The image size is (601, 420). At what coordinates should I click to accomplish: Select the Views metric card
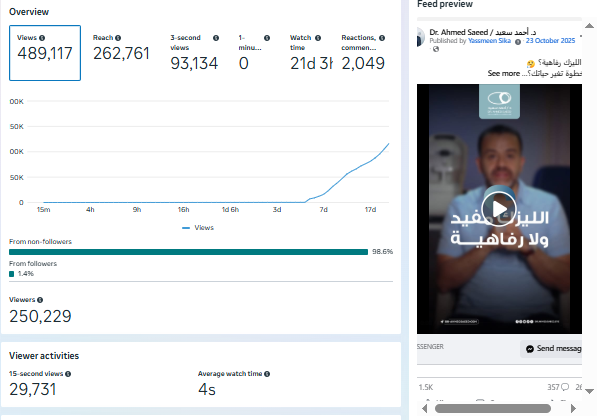point(45,53)
